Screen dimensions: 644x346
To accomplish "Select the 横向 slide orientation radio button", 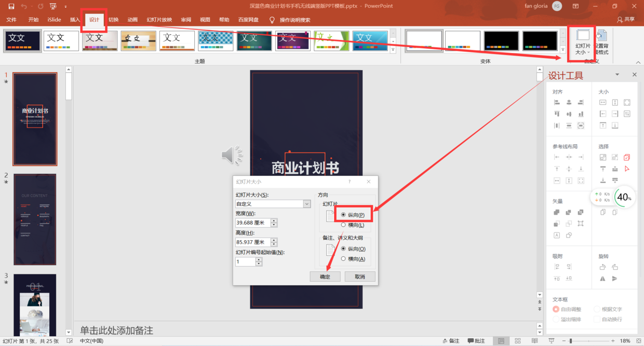I will 344,224.
